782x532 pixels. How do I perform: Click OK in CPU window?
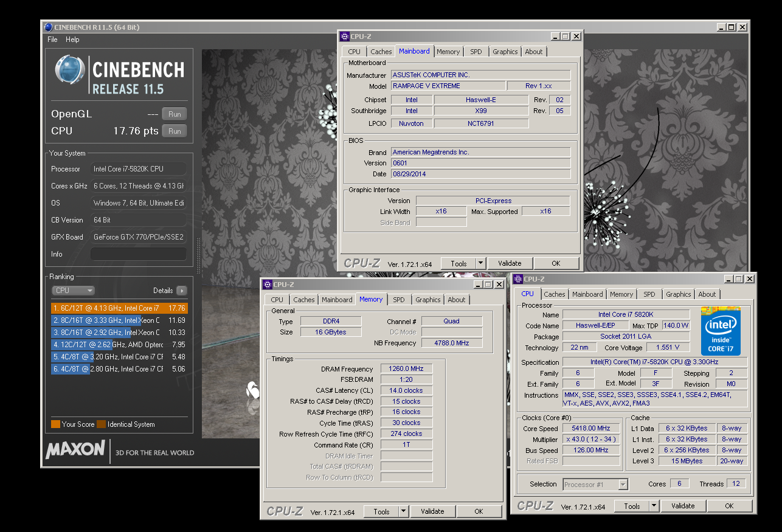[729, 506]
